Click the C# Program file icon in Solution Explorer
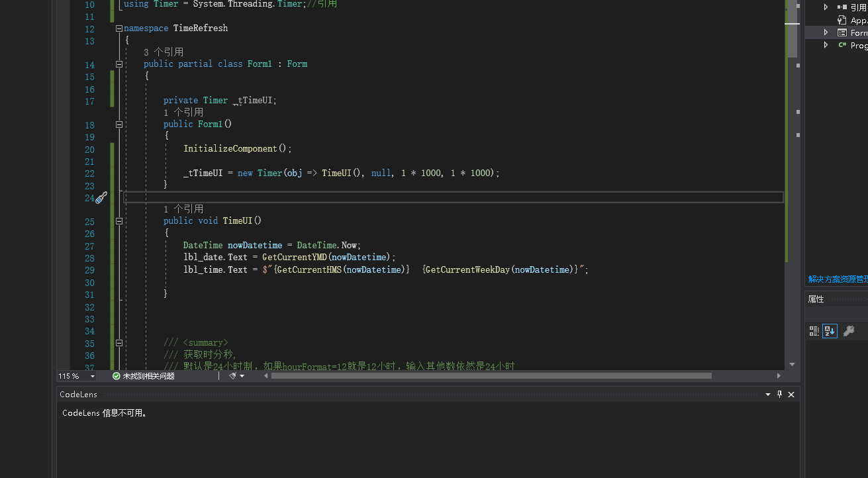The image size is (868, 478). 842,45
